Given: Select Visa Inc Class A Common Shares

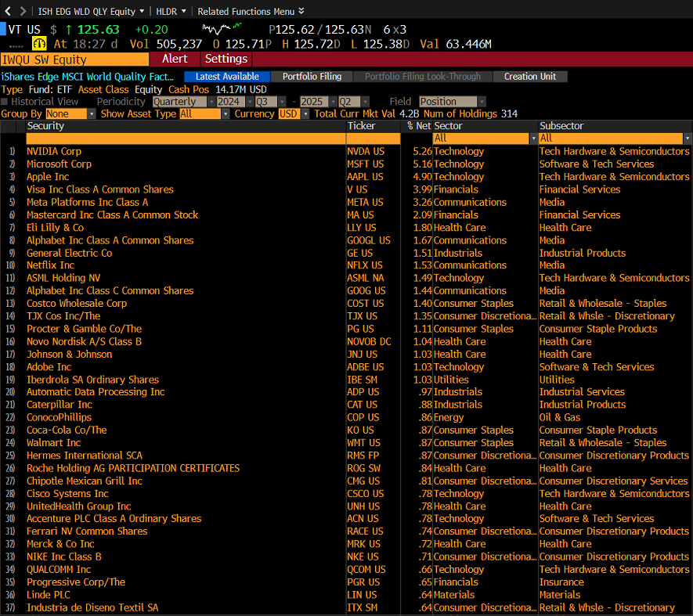Looking at the screenshot, I should [x=100, y=189].
